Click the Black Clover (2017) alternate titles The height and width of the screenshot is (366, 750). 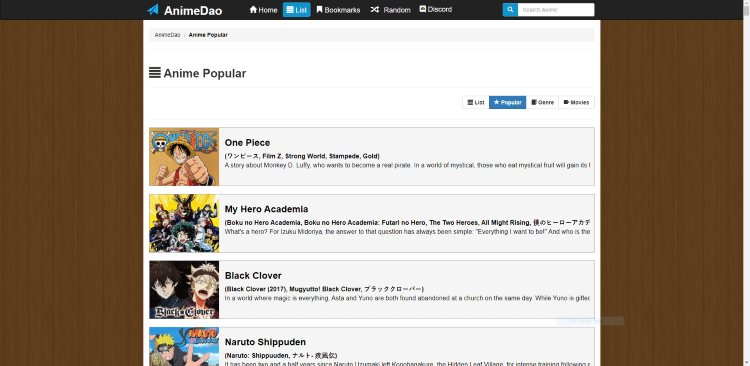pos(324,289)
